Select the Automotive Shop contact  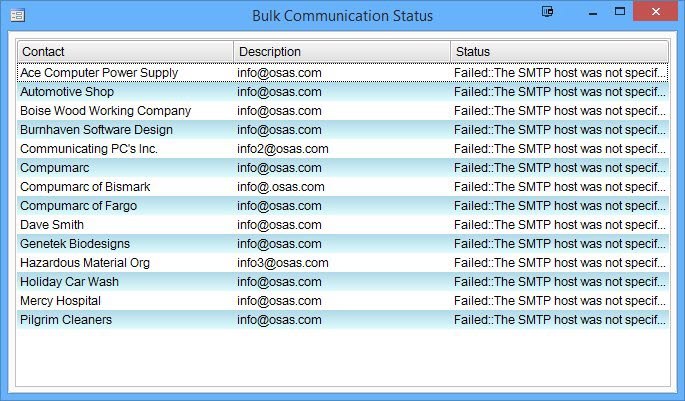tap(67, 92)
